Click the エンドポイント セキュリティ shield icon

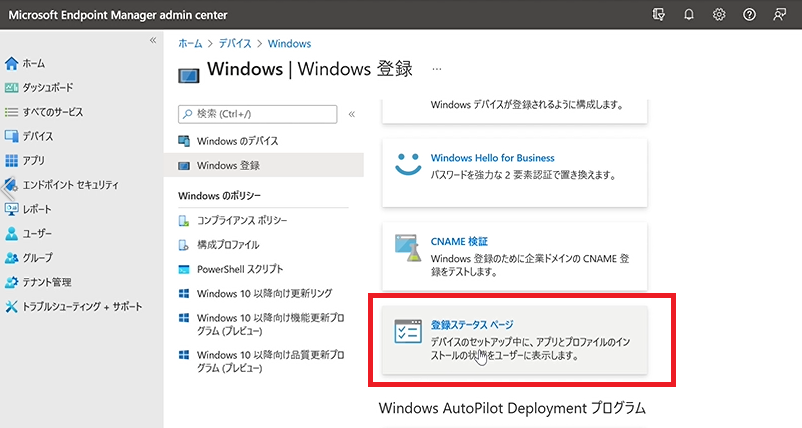pos(11,185)
